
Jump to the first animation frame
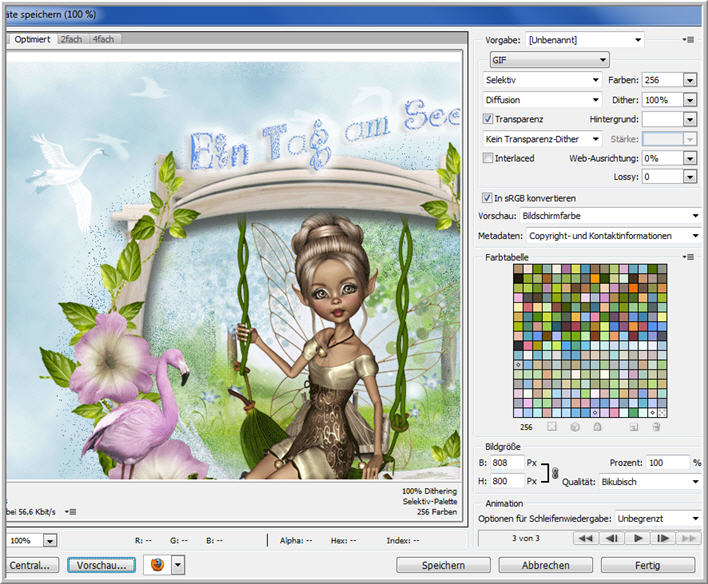[586, 538]
